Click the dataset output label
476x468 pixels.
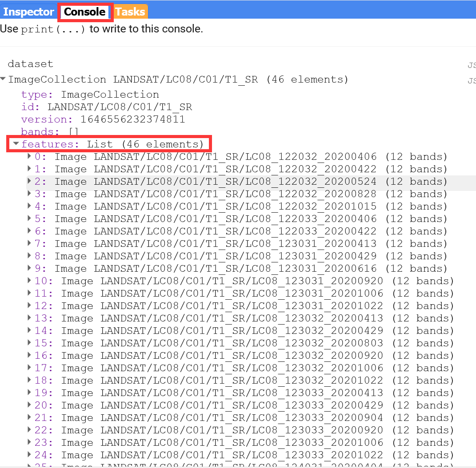pos(30,64)
